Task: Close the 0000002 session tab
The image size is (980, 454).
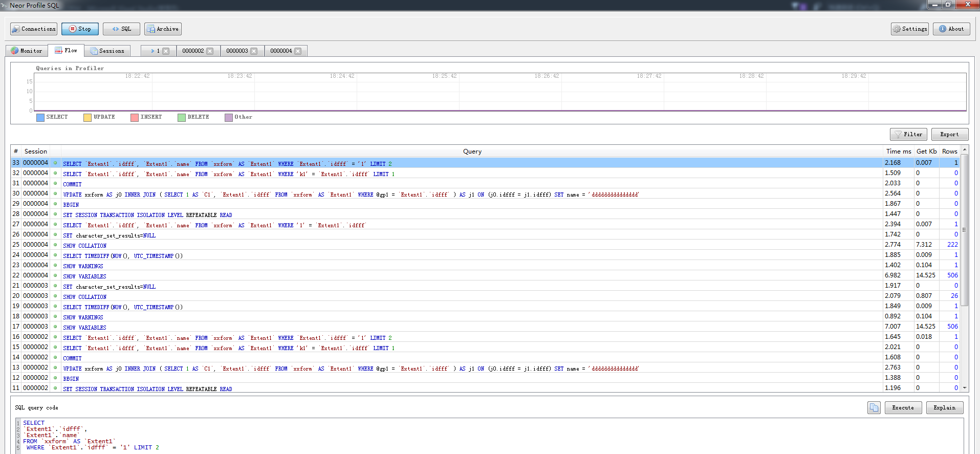Action: (210, 51)
